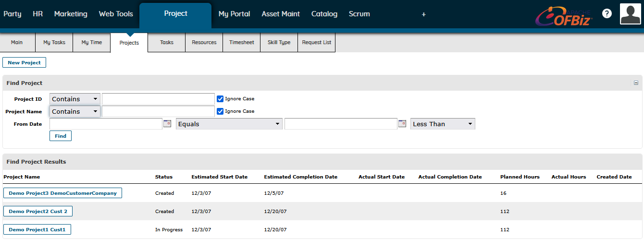Open the user avatar profile icon
This screenshot has width=644, height=250.
point(630,14)
